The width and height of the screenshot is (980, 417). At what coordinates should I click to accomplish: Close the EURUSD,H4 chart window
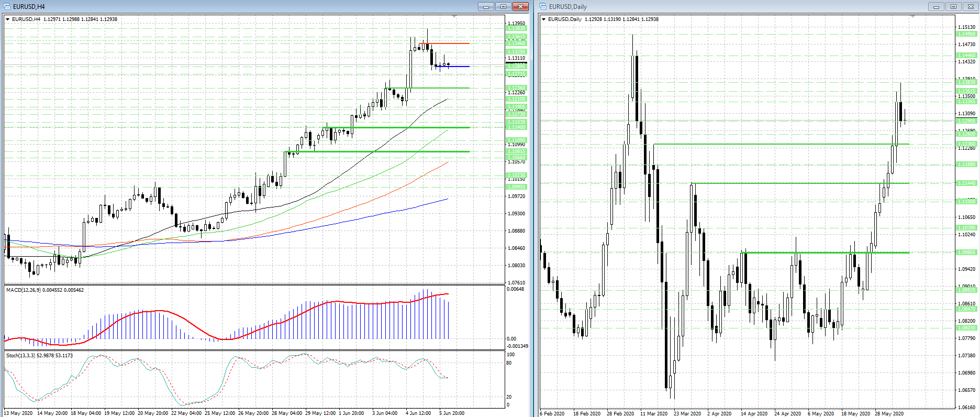(520, 7)
